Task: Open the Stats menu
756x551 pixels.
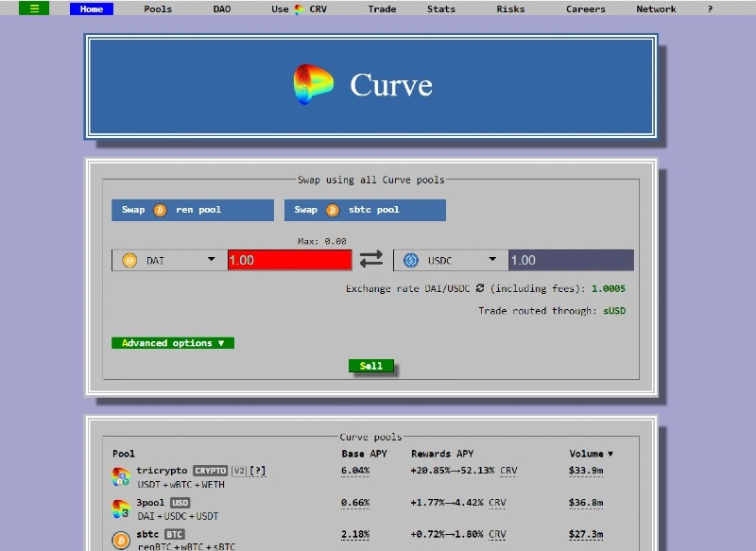Action: click(440, 9)
